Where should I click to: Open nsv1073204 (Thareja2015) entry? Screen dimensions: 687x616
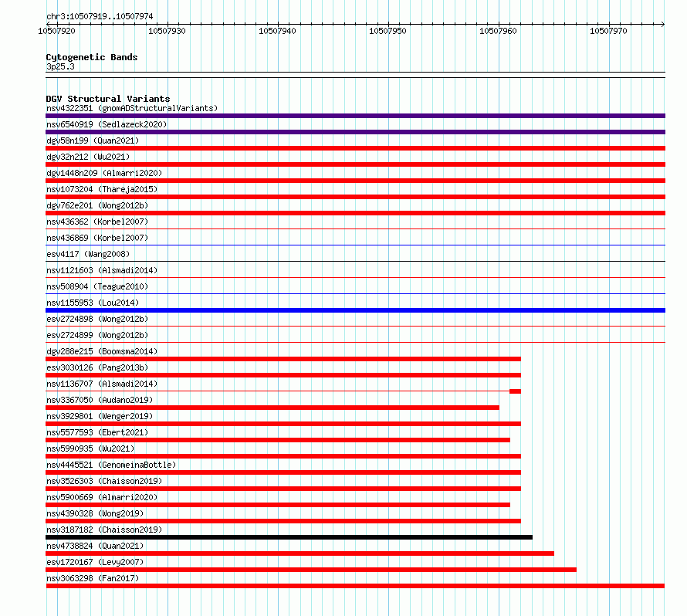click(102, 189)
